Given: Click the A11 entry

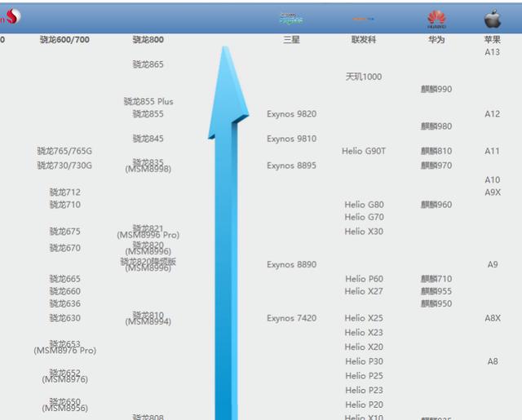Looking at the screenshot, I should pyautogui.click(x=493, y=151).
